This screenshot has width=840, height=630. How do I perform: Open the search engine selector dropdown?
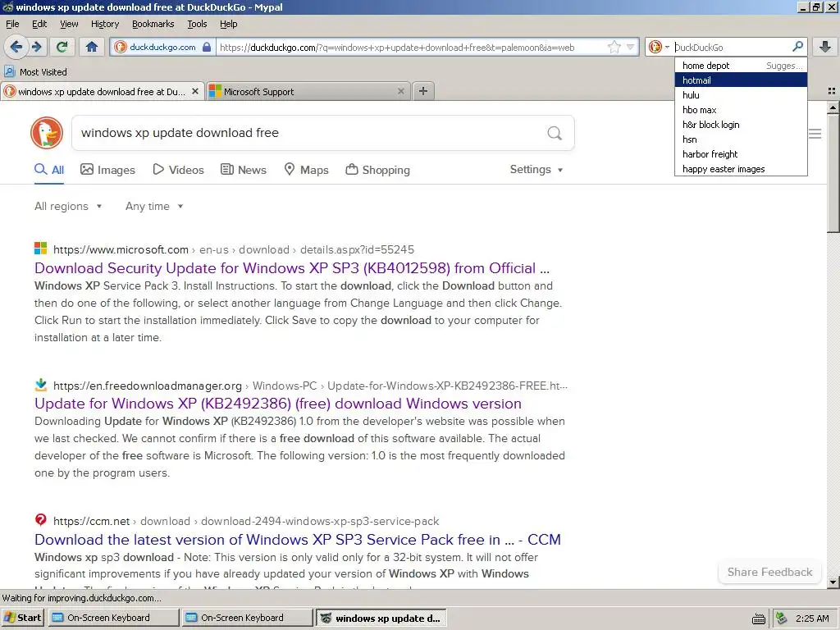(659, 47)
